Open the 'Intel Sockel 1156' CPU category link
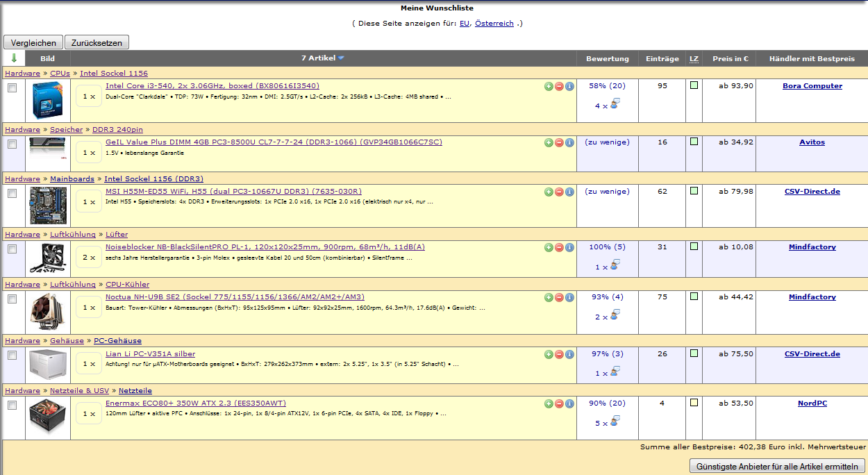The image size is (868, 475). coord(114,73)
